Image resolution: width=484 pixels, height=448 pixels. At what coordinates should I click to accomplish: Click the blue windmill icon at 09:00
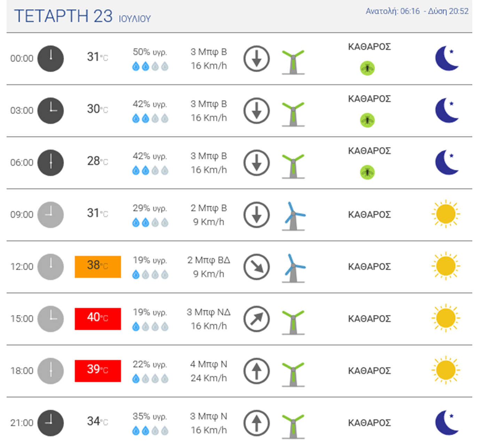294,216
